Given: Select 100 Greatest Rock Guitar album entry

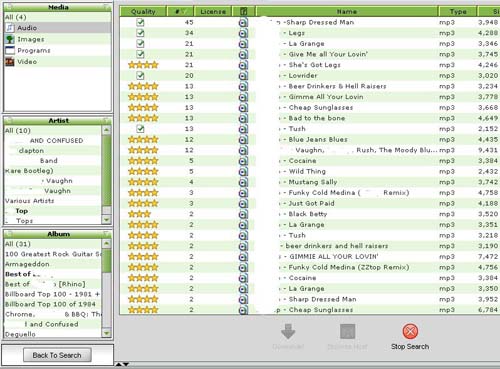Looking at the screenshot, I should [53, 254].
